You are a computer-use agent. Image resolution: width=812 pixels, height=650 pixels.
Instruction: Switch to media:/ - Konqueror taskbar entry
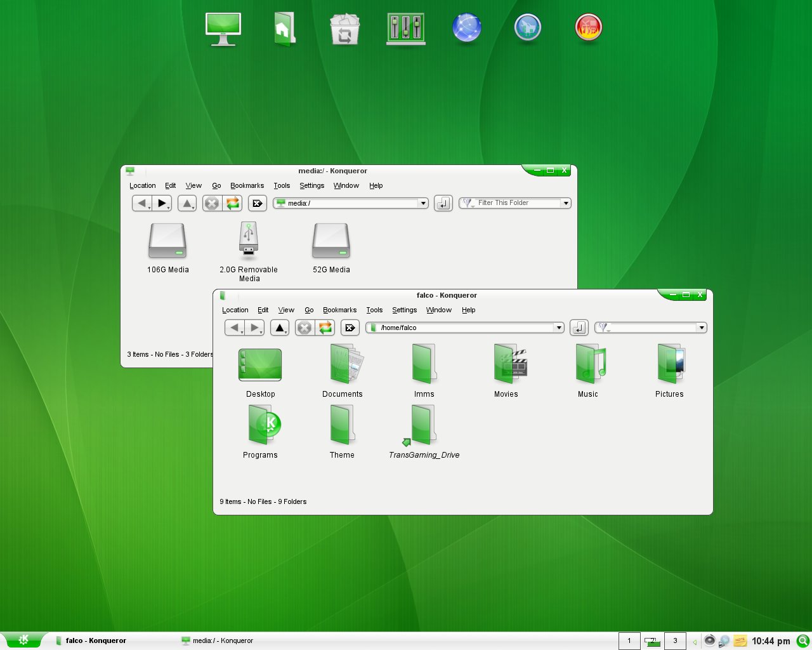[x=240, y=640]
